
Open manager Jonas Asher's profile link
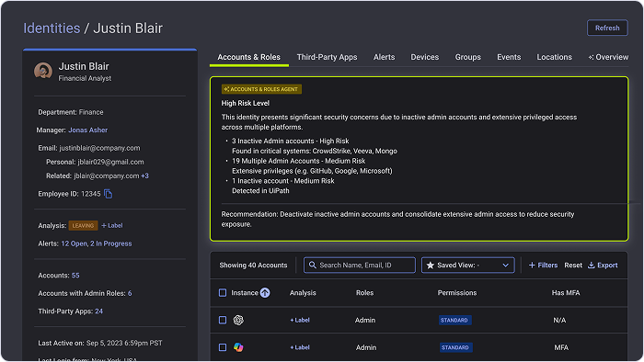pos(88,130)
